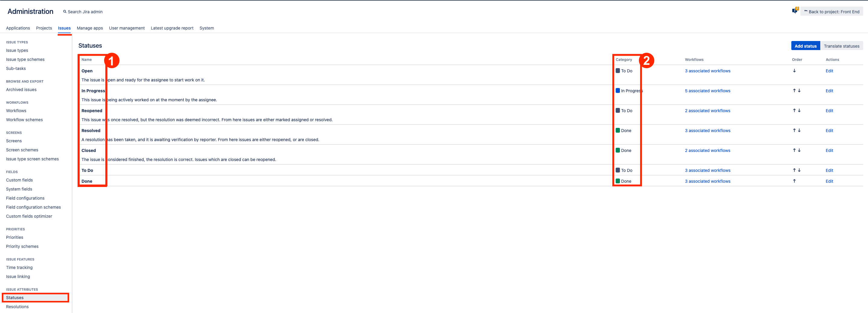Open the System tab
Screen dimensions: 868x313
pyautogui.click(x=206, y=28)
